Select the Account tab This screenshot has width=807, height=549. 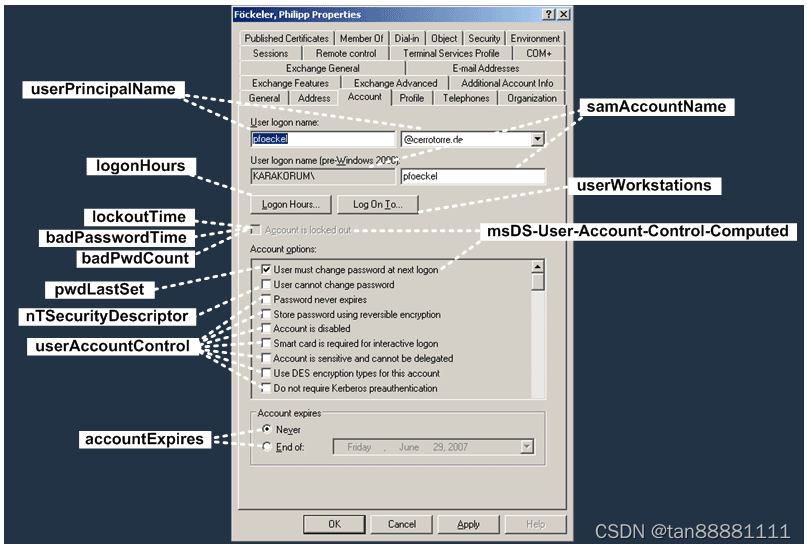(x=365, y=97)
